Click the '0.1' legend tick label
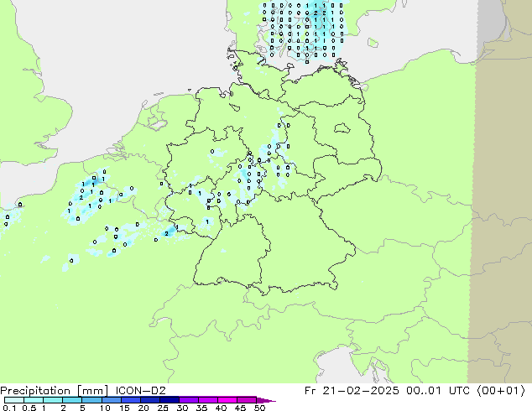 [9, 408]
